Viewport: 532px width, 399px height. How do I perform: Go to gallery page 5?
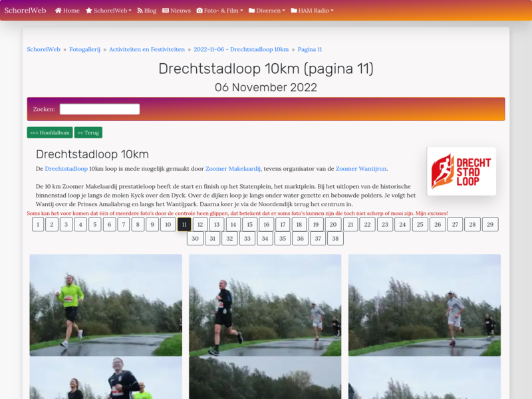pos(95,224)
